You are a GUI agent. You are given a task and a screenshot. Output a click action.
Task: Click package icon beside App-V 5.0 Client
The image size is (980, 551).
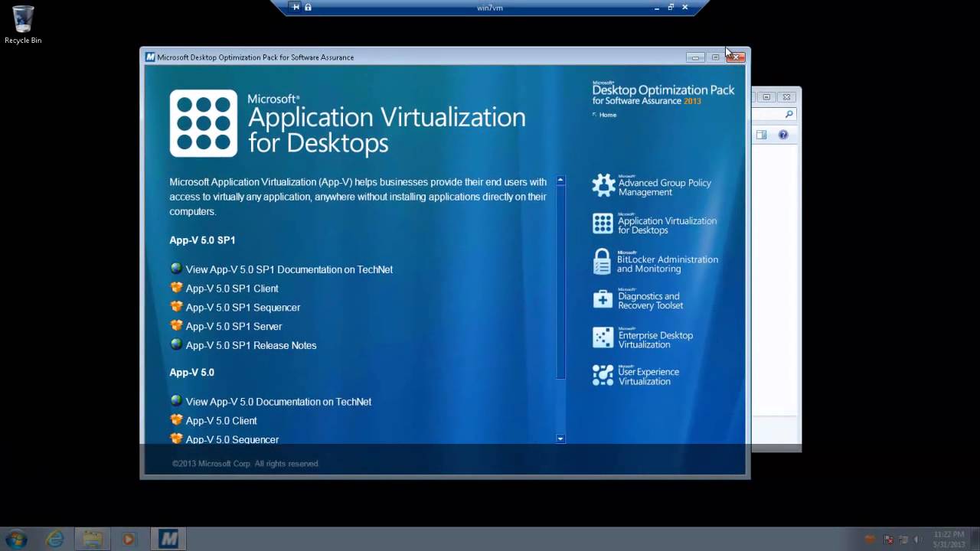pos(176,420)
